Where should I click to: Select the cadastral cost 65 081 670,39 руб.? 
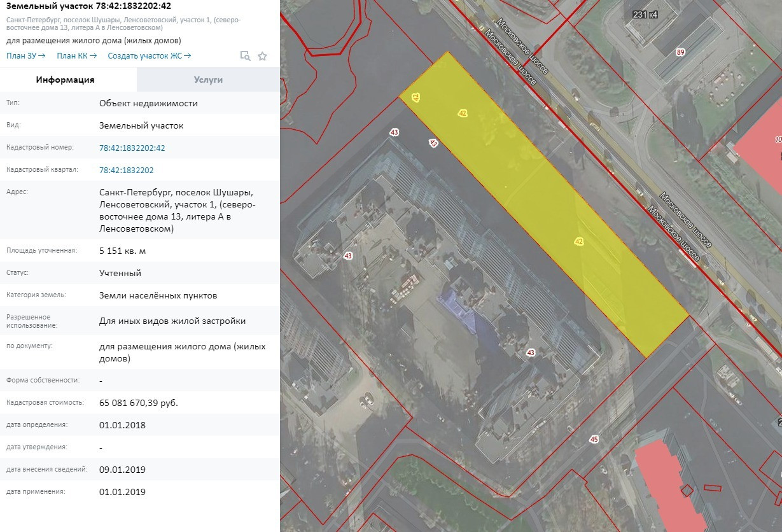coord(139,403)
